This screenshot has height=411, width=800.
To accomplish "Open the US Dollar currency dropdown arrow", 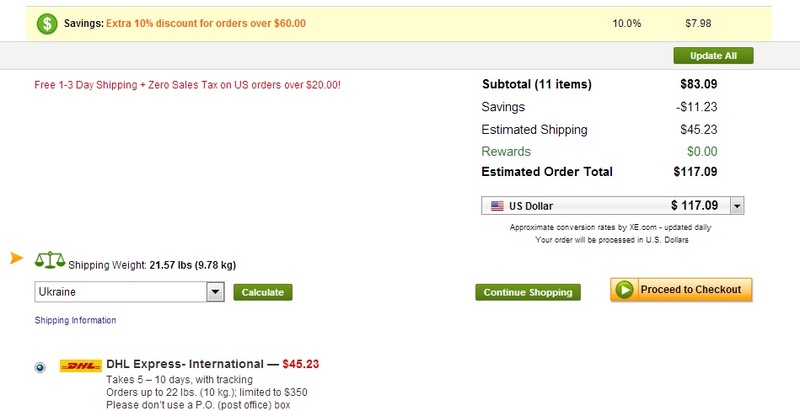I will tap(737, 206).
